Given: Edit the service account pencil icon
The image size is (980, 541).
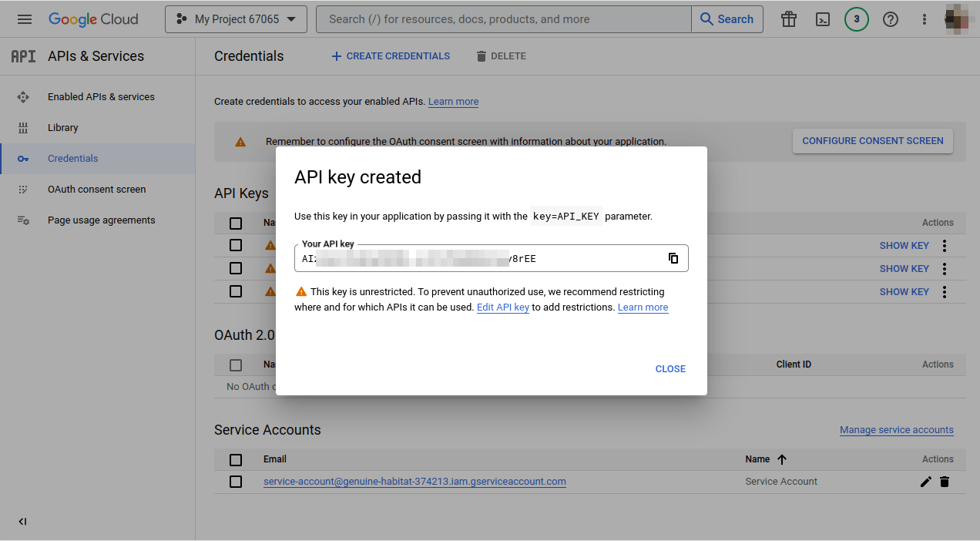Looking at the screenshot, I should (x=926, y=482).
